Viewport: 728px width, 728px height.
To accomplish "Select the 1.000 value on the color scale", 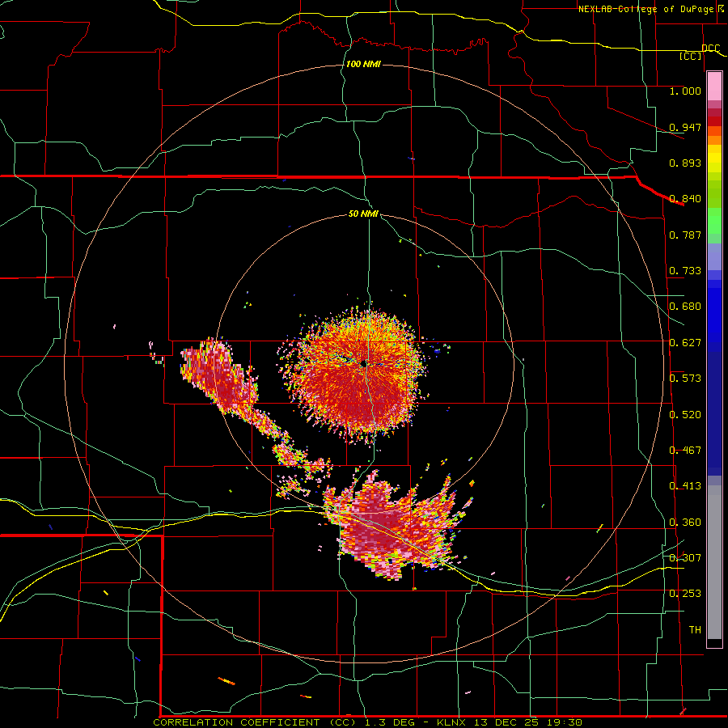I will (x=685, y=91).
